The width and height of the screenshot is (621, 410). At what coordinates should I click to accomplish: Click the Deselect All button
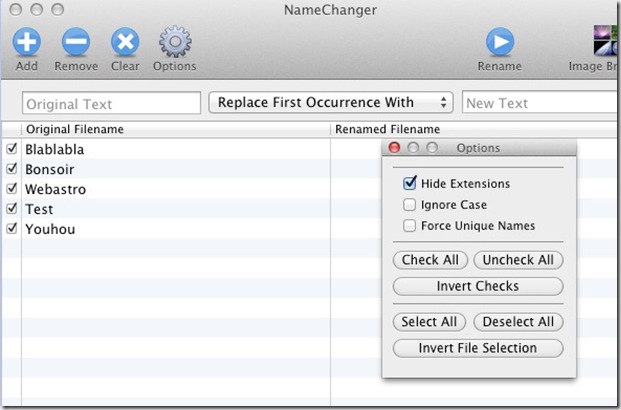[x=518, y=322]
